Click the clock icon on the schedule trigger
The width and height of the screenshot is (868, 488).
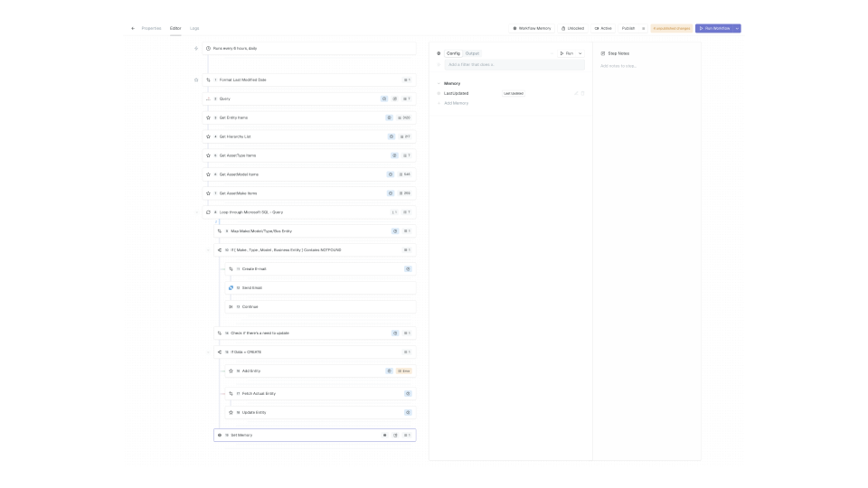click(208, 48)
